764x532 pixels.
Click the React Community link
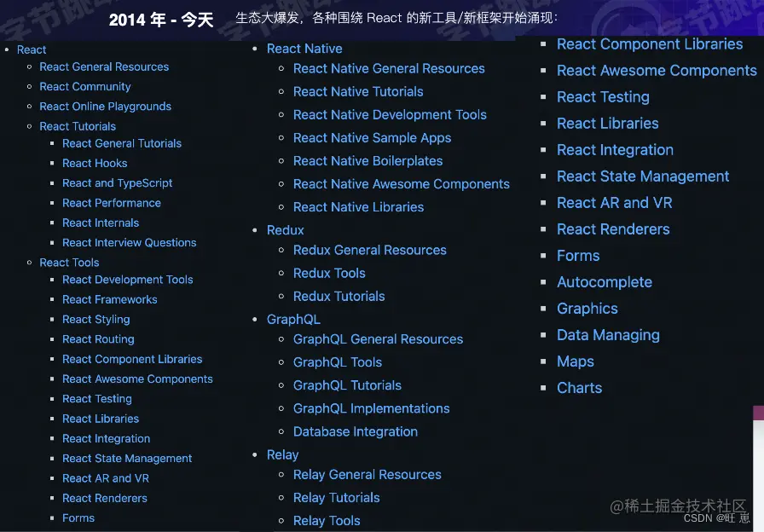84,87
